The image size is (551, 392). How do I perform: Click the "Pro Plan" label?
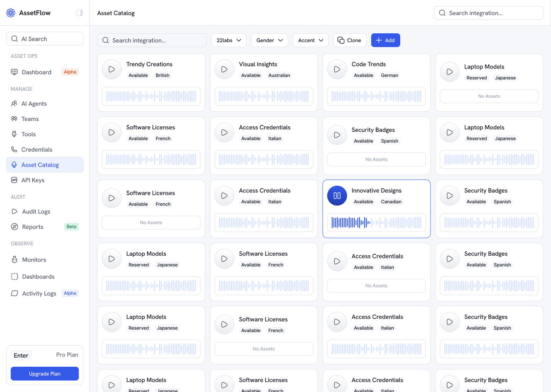coord(67,355)
